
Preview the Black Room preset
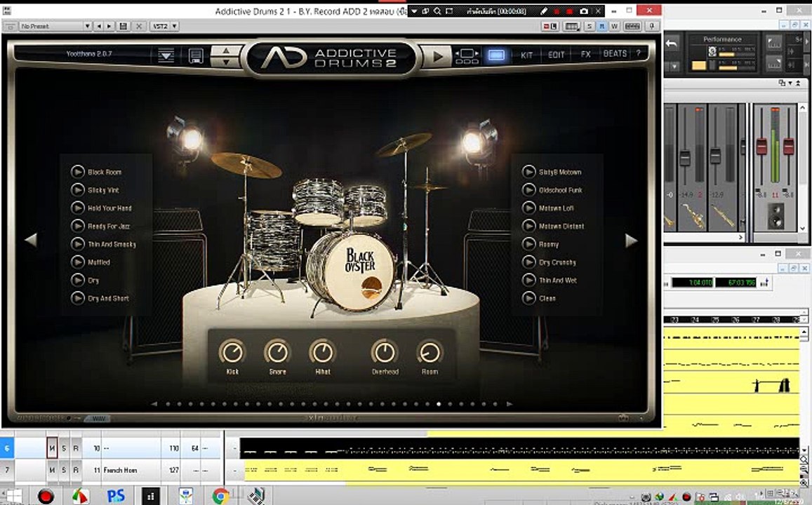coord(78,172)
